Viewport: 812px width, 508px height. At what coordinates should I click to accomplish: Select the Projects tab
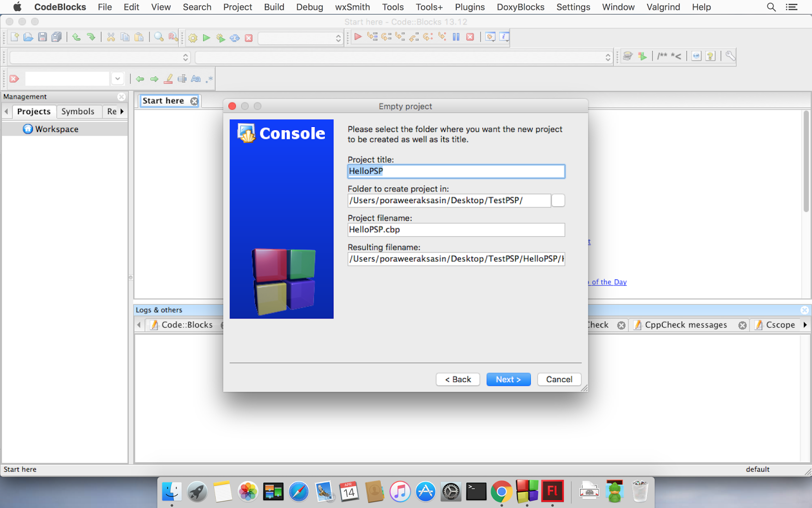33,111
